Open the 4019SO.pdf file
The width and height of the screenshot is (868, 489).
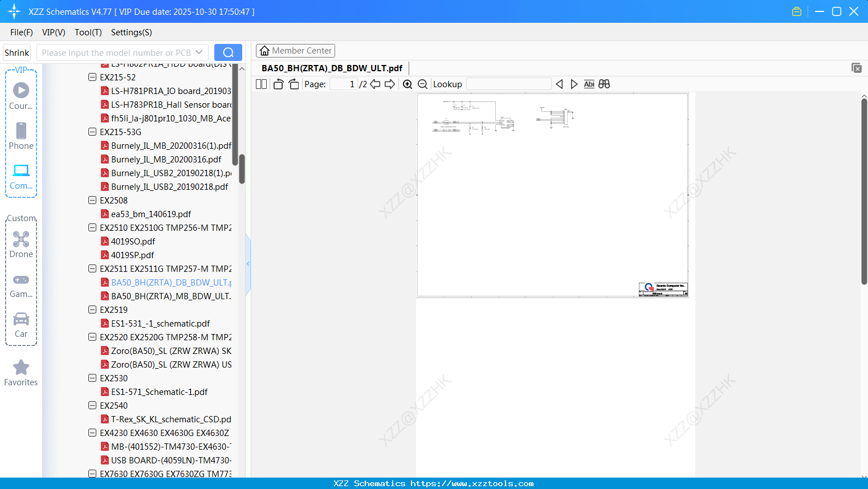pyautogui.click(x=128, y=241)
